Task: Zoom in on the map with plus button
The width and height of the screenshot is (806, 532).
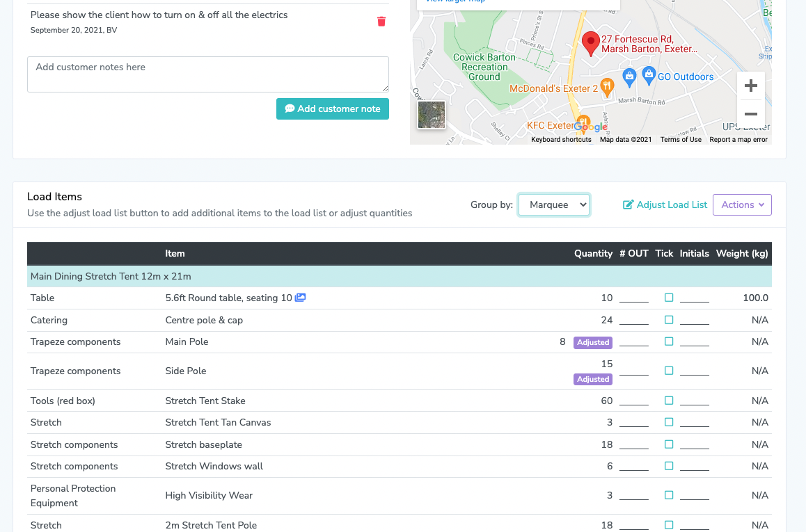Action: coord(751,86)
